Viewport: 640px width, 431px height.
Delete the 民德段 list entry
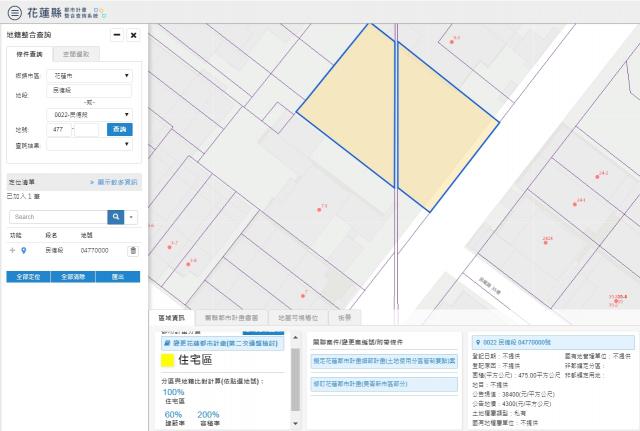[x=132, y=250]
